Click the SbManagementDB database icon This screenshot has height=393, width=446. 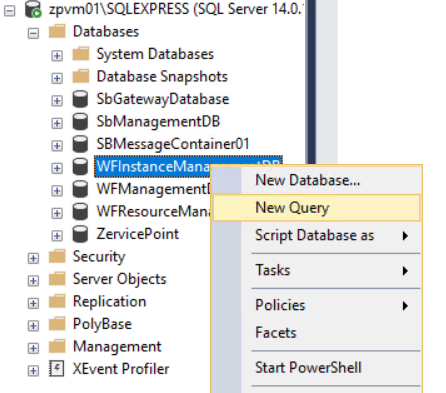click(80, 122)
